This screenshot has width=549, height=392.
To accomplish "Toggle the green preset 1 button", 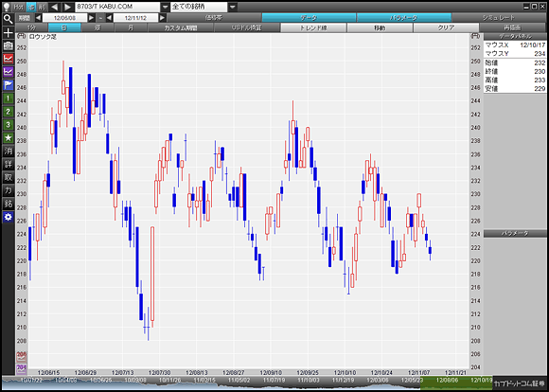I will 9,98.
